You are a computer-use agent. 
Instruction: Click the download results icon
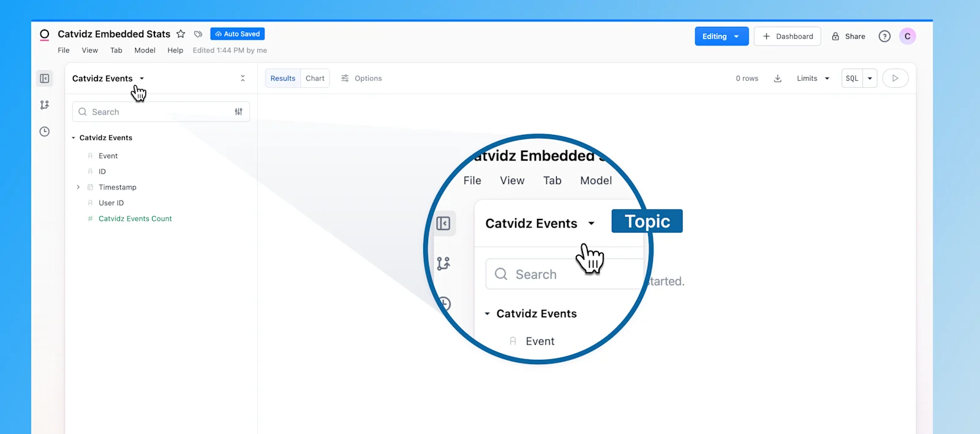(x=777, y=78)
